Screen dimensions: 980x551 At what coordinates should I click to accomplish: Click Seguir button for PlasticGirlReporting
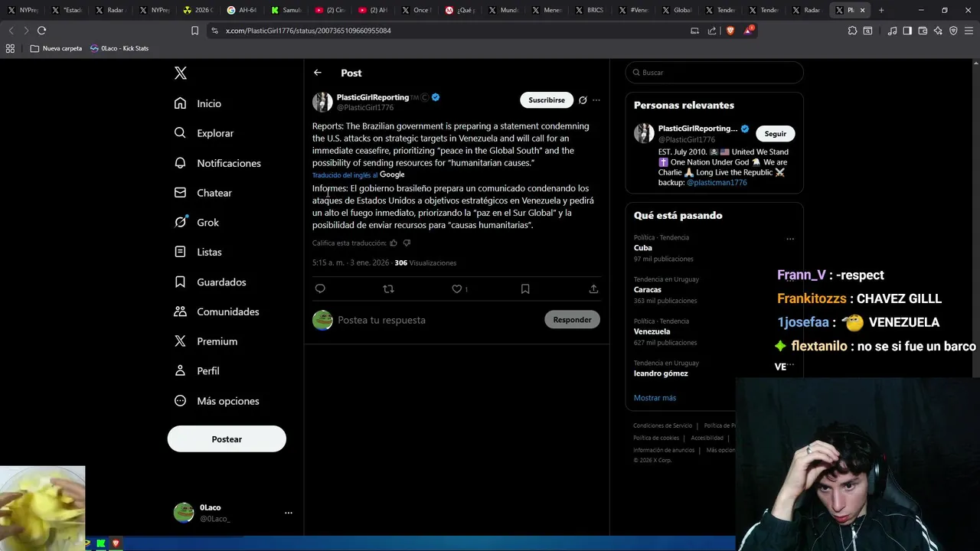tap(775, 134)
